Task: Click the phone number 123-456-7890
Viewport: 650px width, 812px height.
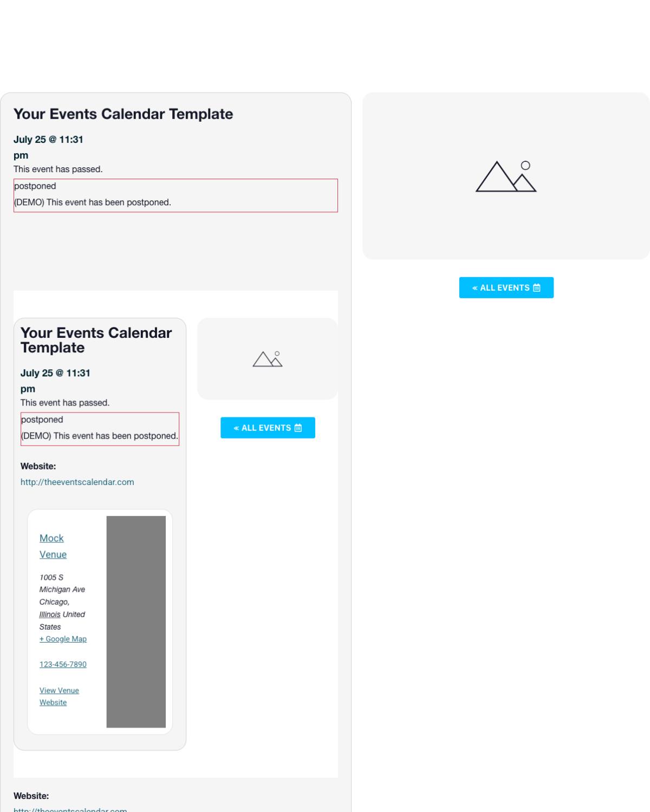Action: click(x=63, y=664)
